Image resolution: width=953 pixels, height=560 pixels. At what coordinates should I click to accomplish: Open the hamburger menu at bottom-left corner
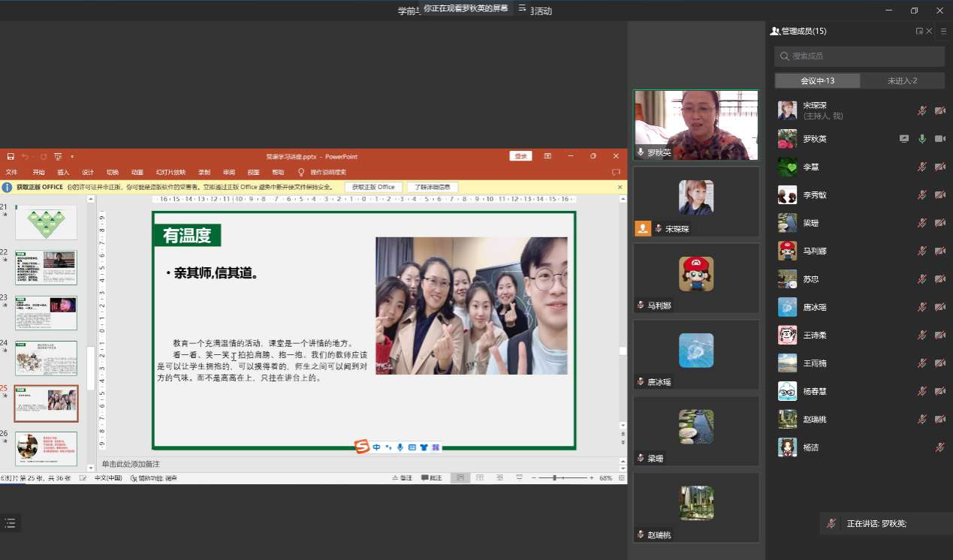tap(10, 523)
